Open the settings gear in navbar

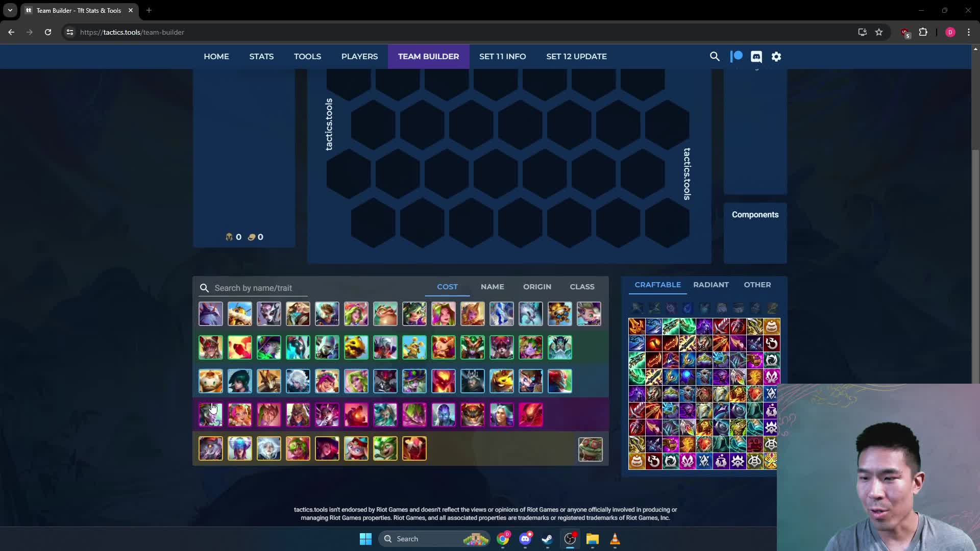776,57
